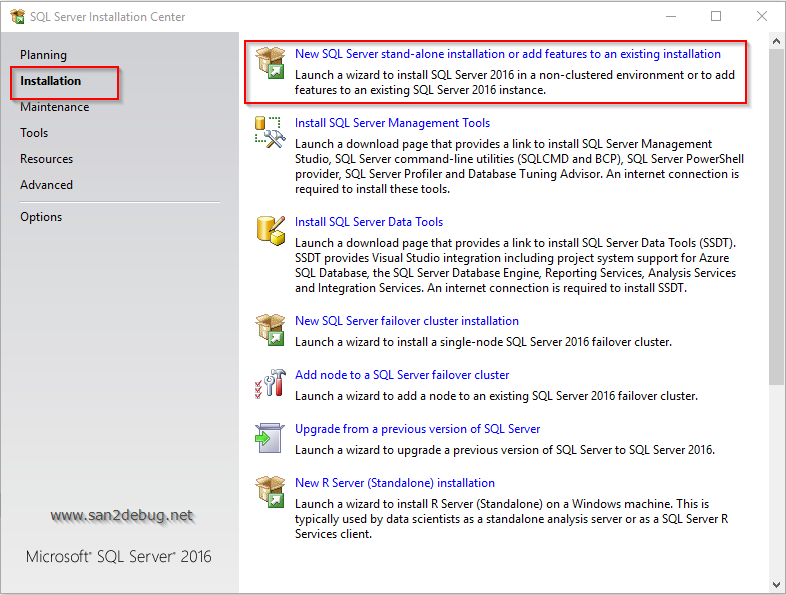Minimize the Installation Center window

click(671, 17)
